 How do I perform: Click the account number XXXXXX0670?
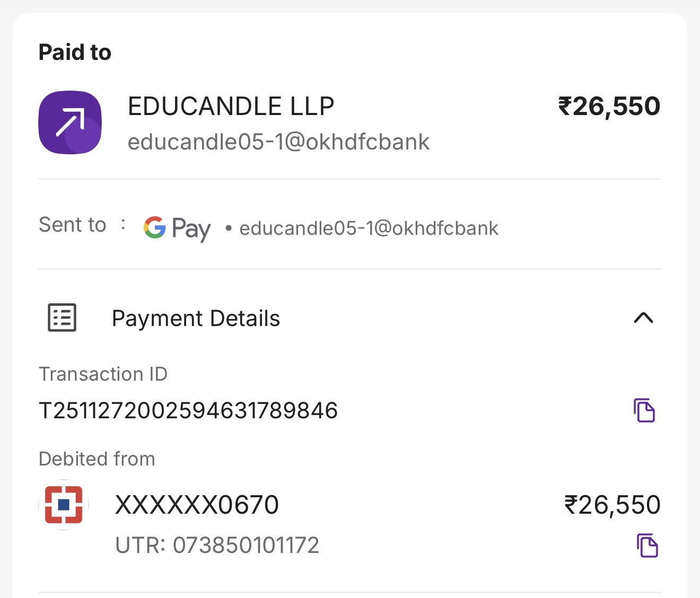pos(197,505)
